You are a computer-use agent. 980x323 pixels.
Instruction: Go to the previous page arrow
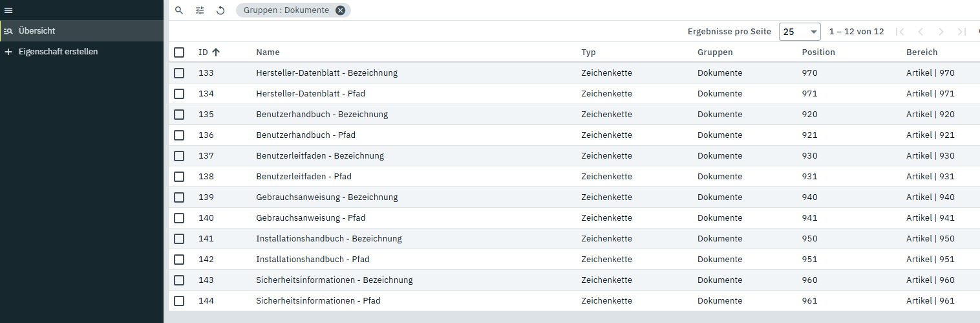[921, 32]
